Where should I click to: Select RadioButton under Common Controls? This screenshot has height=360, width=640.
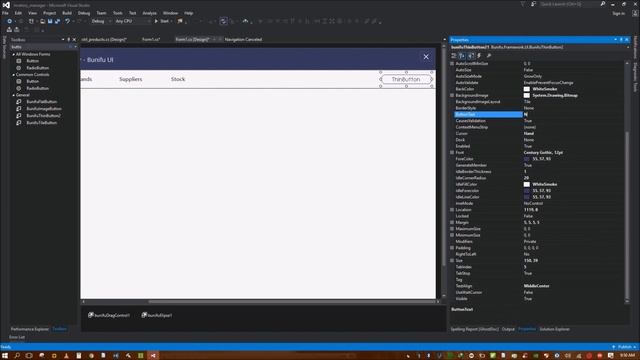point(38,88)
